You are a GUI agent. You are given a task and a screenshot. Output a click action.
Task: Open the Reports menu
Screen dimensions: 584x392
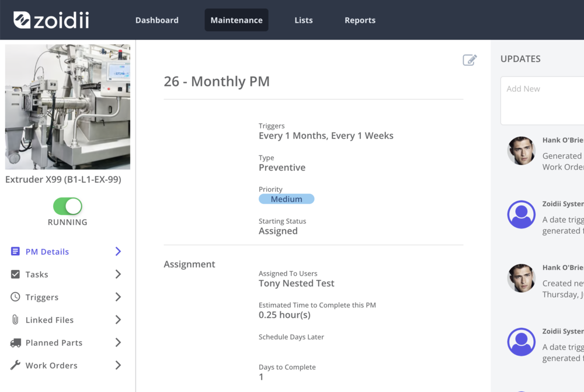tap(360, 20)
